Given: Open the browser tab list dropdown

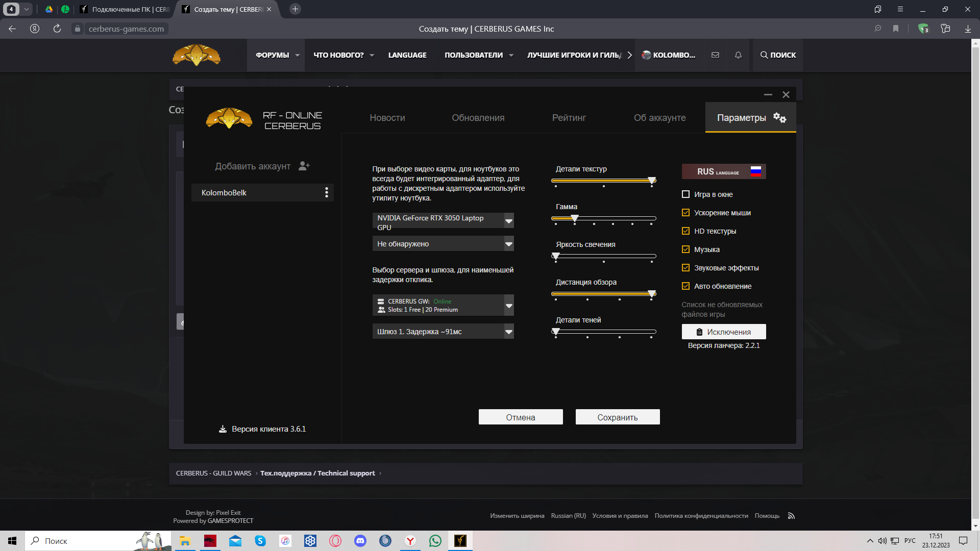Looking at the screenshot, I should pos(26,9).
